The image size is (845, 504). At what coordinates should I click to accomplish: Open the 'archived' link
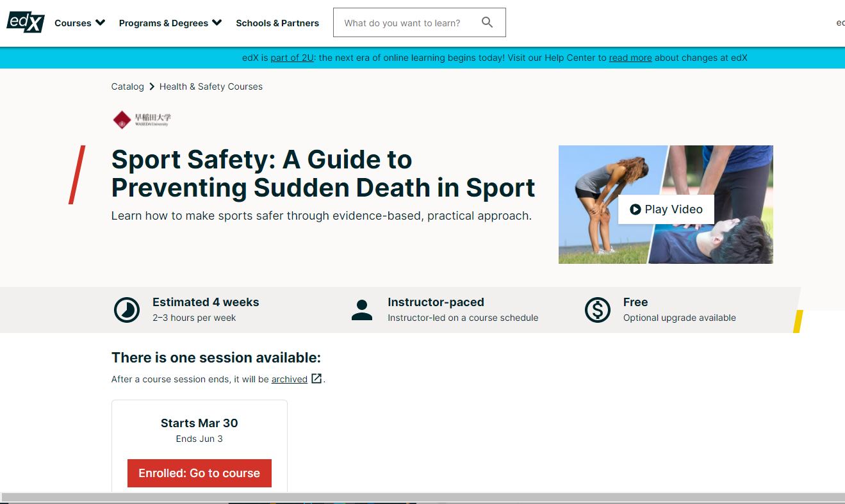(x=290, y=379)
